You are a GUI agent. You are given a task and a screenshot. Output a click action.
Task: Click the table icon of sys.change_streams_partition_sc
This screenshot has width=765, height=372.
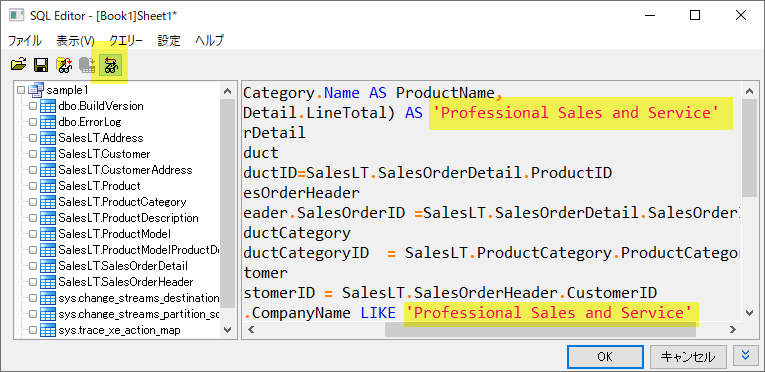pos(48,314)
